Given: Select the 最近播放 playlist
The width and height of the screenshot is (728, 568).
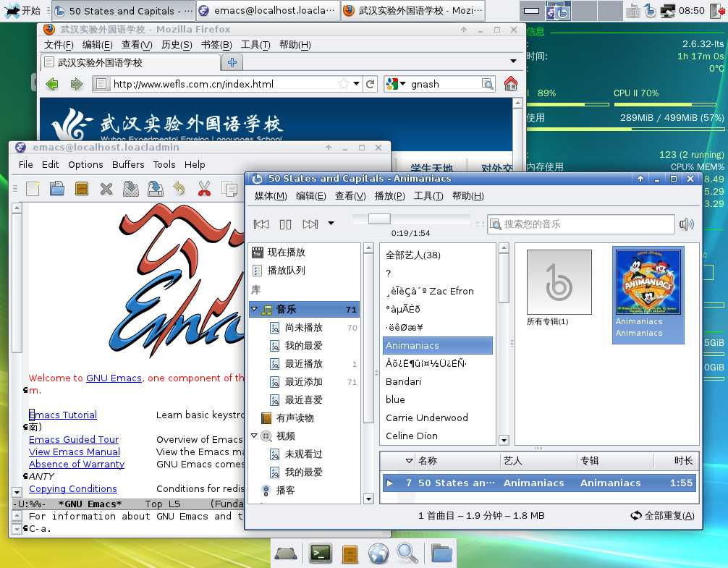Looking at the screenshot, I should [x=304, y=364].
